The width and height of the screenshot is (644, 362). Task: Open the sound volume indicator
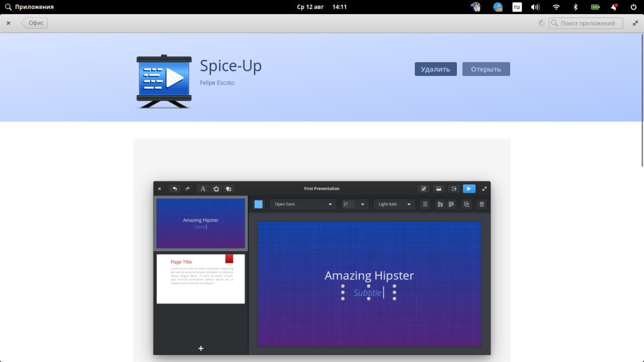tap(535, 7)
